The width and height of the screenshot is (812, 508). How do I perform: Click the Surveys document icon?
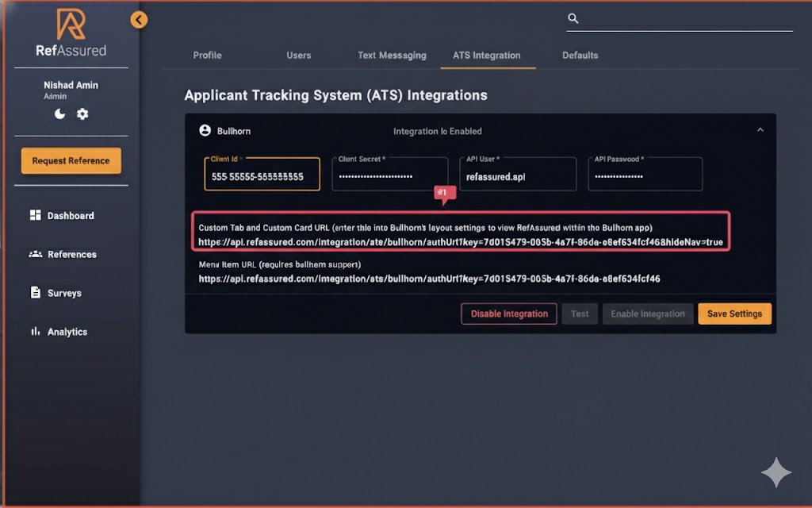(35, 292)
